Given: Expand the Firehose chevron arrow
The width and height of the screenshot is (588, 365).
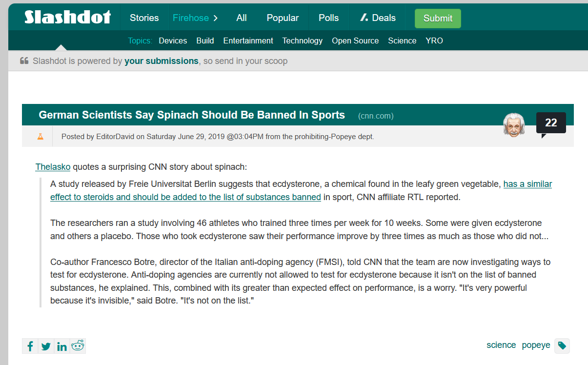Looking at the screenshot, I should [215, 18].
